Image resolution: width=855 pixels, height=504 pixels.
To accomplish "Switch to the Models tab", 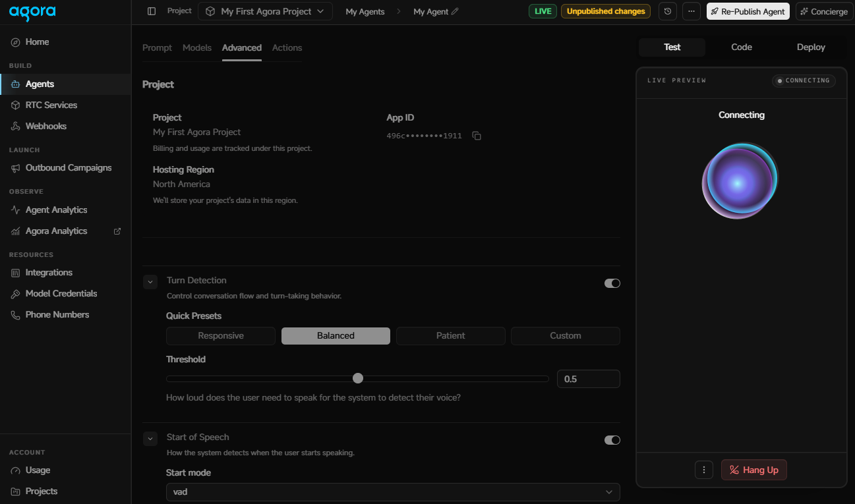I will pyautogui.click(x=197, y=48).
